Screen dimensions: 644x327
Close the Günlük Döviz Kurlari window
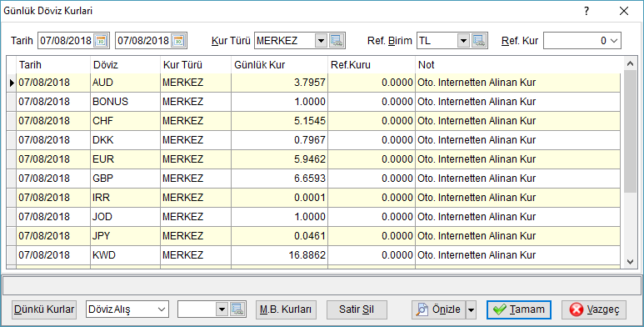(x=624, y=11)
